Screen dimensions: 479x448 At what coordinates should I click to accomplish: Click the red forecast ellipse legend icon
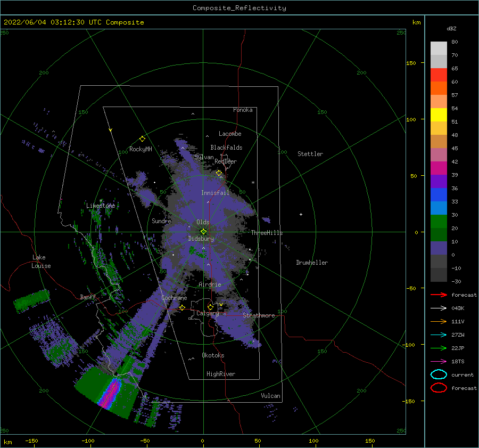[x=439, y=388]
